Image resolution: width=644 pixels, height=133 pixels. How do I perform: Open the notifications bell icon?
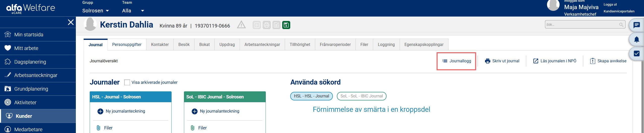click(x=636, y=39)
